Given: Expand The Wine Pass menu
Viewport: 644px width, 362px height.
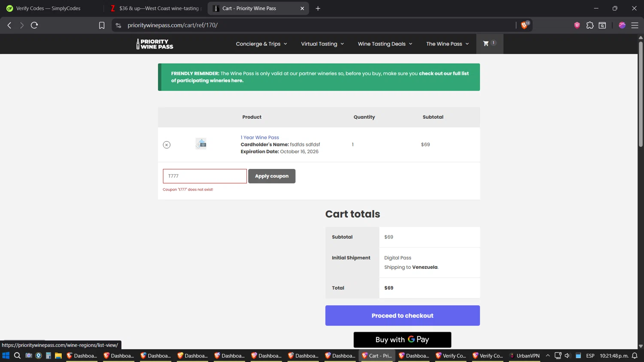Looking at the screenshot, I should click(x=447, y=44).
